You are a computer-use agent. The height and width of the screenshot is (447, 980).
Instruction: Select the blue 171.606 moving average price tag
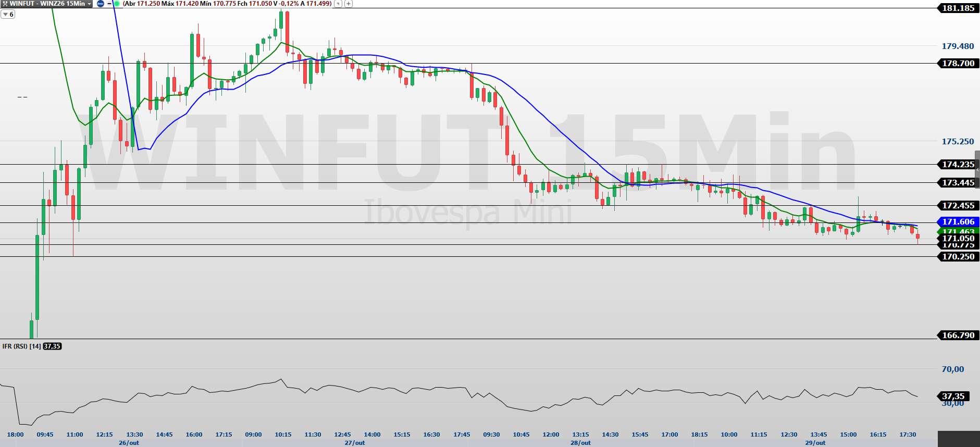click(958, 222)
